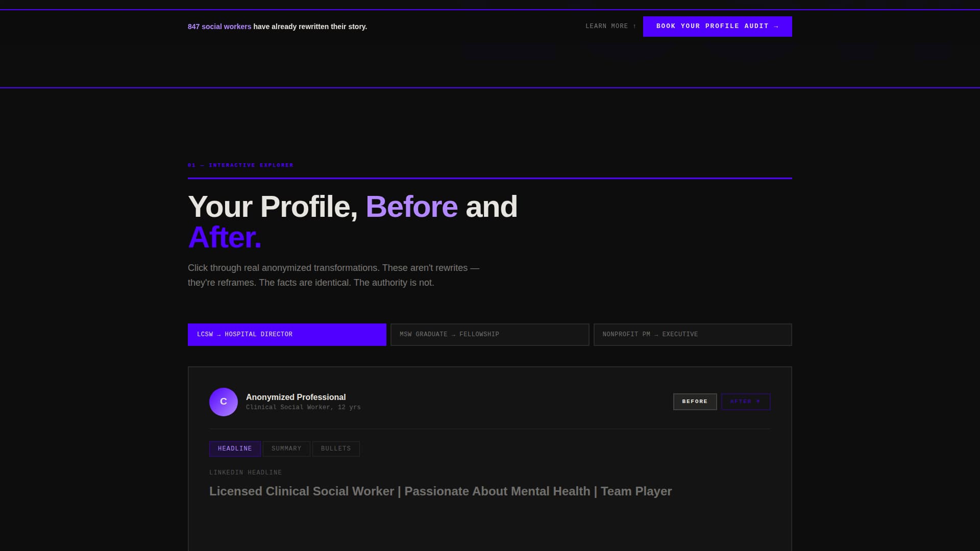Image resolution: width=980 pixels, height=551 pixels.
Task: Click the "Anonymized Professional" name
Action: click(x=296, y=397)
